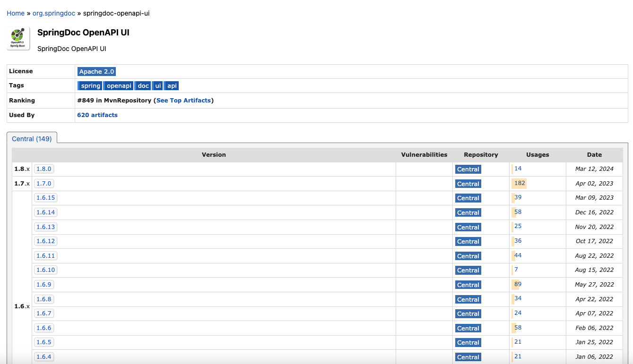Open 44 usages of version 1.6.11
Viewport: 633px width, 364px height.
[x=518, y=255]
